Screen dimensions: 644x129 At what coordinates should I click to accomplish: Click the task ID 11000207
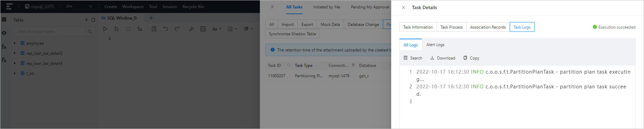coord(277,76)
